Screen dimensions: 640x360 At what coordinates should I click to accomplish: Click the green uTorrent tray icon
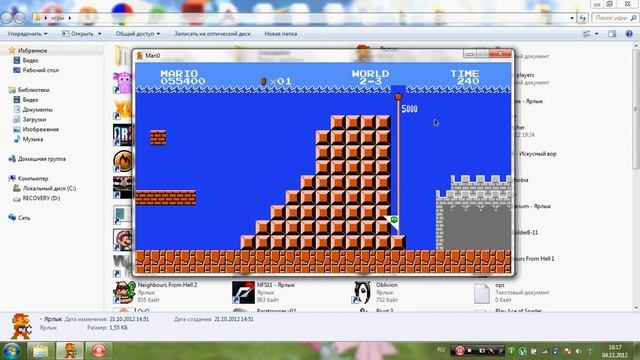coord(522,351)
